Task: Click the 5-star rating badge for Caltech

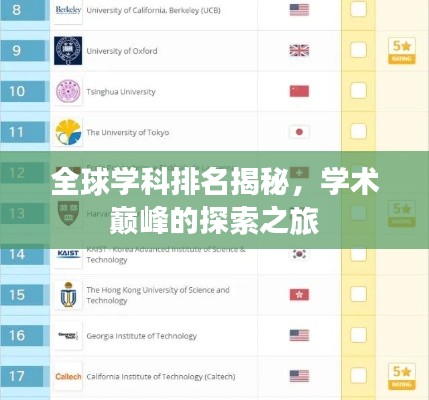Action: 402,376
